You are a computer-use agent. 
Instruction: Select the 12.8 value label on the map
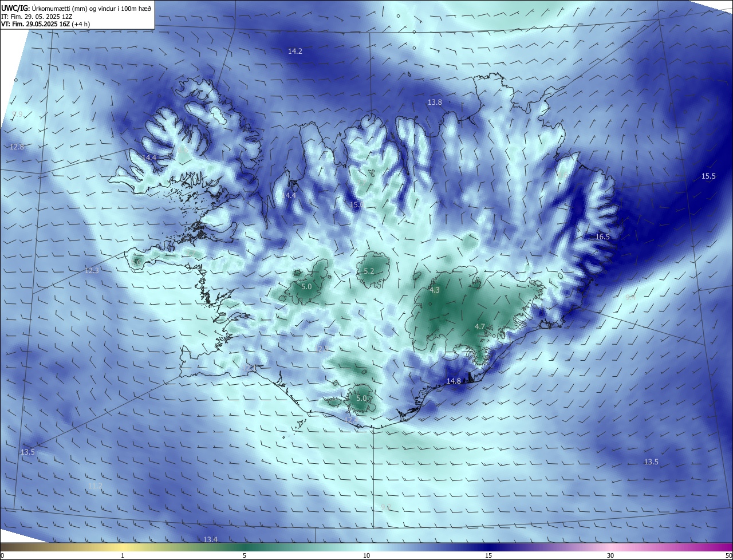point(17,147)
